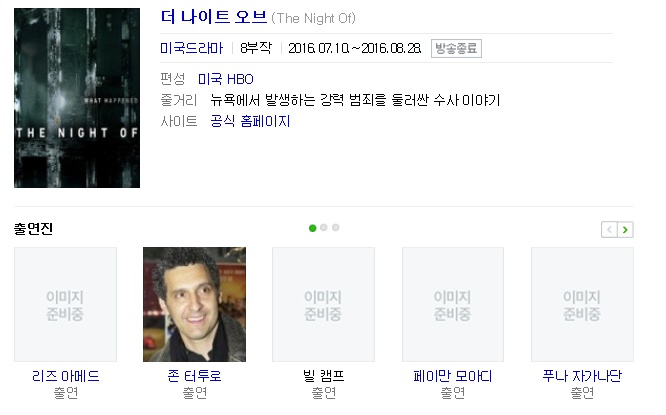Viewport: 666px width, 415px height.
Task: Select the first green pagination dot
Action: click(x=313, y=228)
